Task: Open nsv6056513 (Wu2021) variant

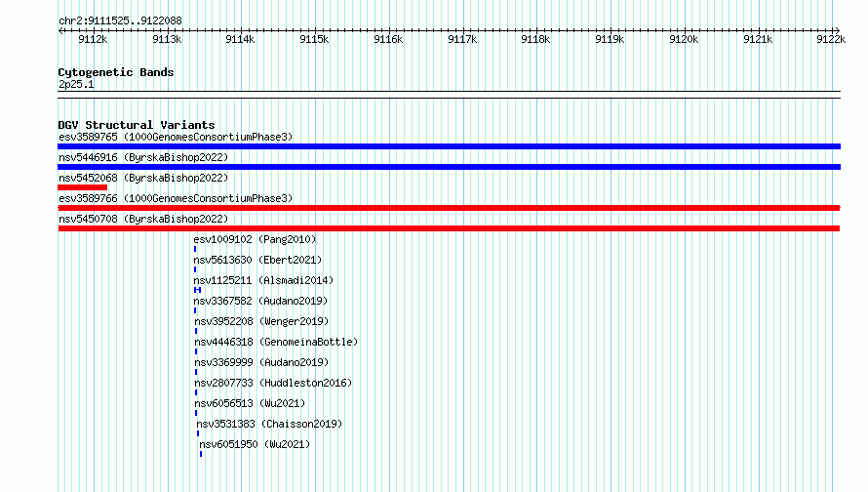Action: point(250,403)
